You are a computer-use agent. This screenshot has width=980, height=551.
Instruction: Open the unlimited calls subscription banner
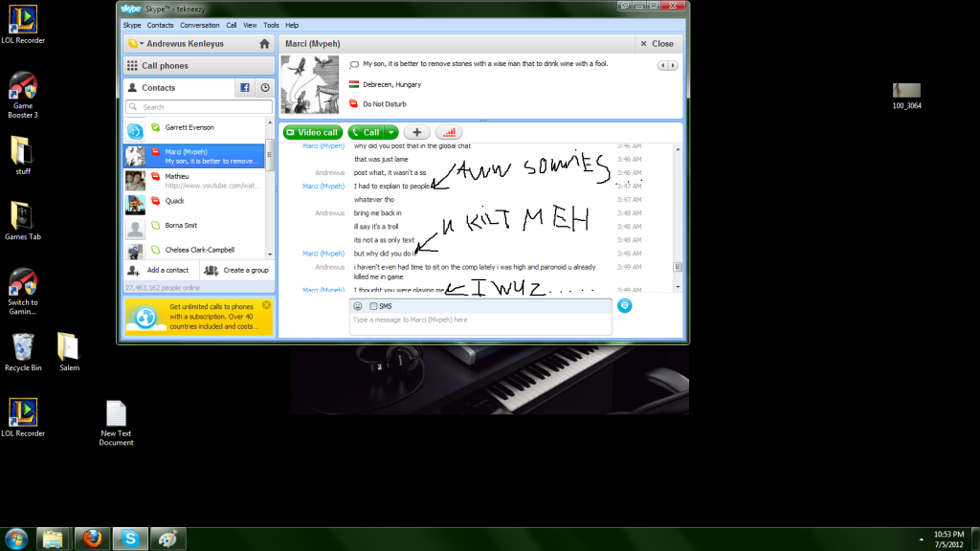pos(199,317)
